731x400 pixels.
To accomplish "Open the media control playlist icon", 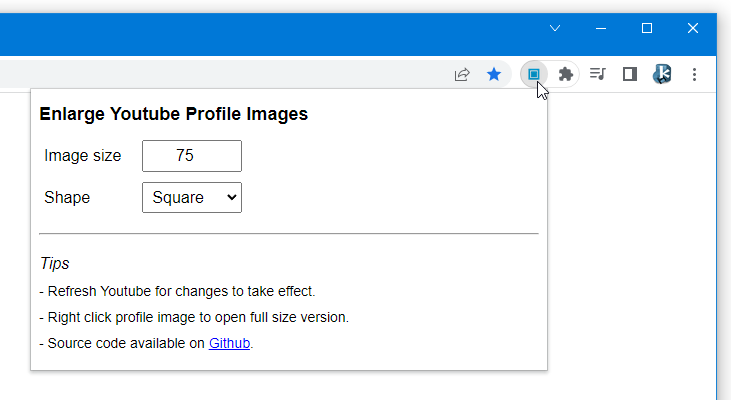I will [598, 74].
